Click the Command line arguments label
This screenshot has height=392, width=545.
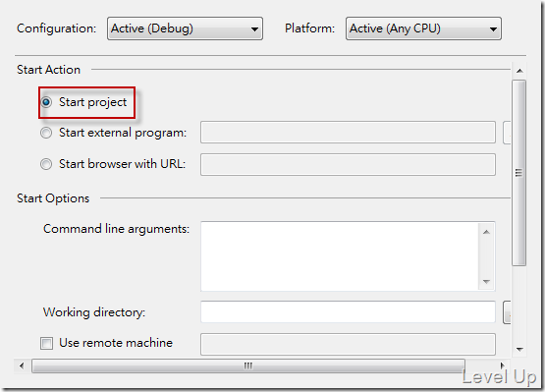tap(117, 229)
